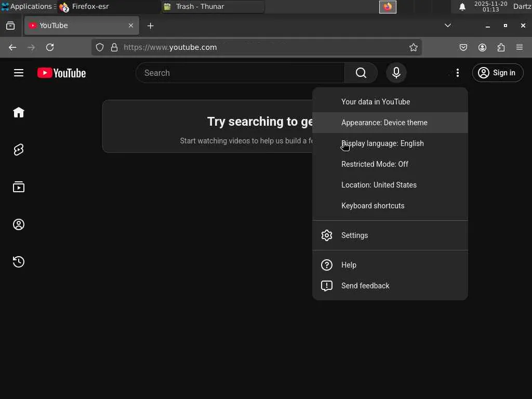The width and height of the screenshot is (532, 399).
Task: Expand the list all tabs chevron
Action: pyautogui.click(x=447, y=25)
